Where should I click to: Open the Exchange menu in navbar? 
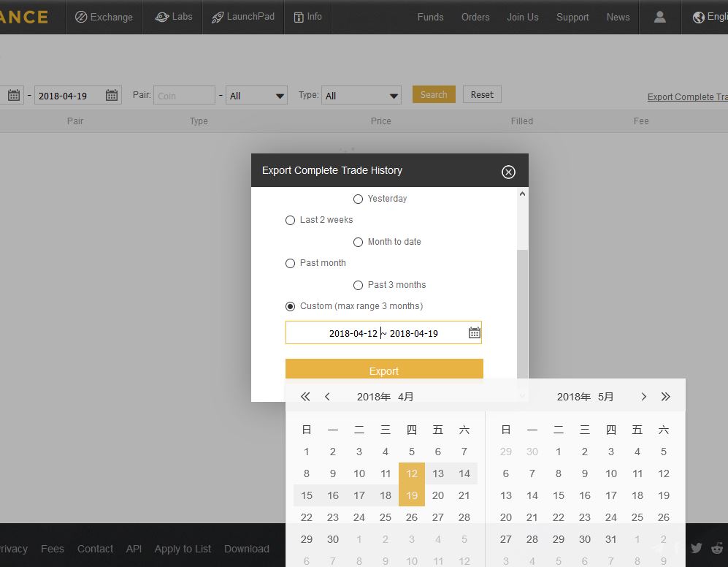(x=104, y=17)
